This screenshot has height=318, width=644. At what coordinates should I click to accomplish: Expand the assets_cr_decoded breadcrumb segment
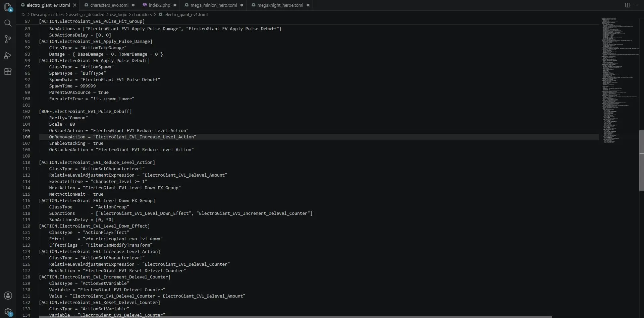[87, 14]
